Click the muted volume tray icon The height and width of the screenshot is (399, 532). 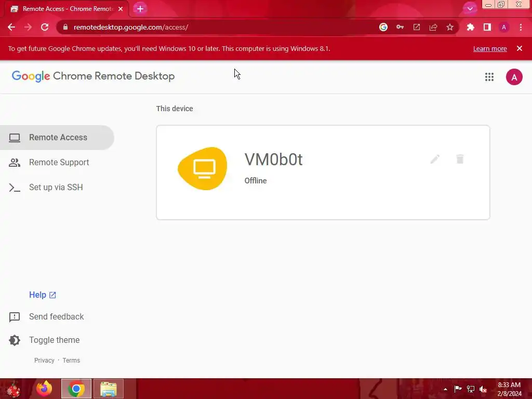pos(483,389)
